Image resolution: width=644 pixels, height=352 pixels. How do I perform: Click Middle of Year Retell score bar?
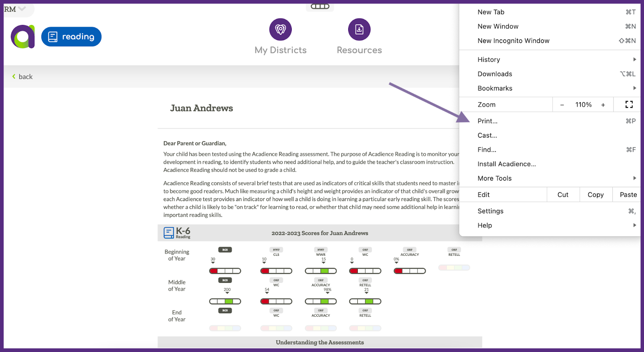click(365, 301)
